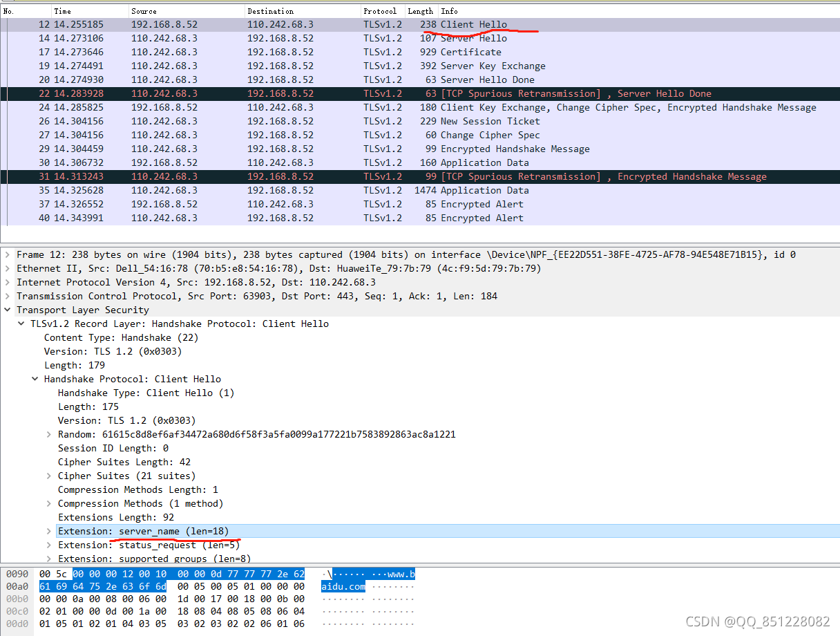Viewport: 840px width, 636px height.
Task: Select the record Length: 179 field
Action: 75,365
